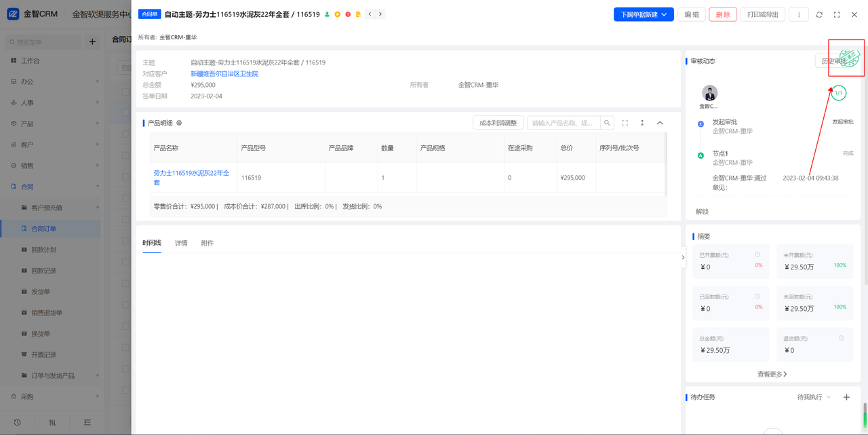The width and height of the screenshot is (868, 435).
Task: Click the product table row-height toggle icon
Action: [x=642, y=123]
